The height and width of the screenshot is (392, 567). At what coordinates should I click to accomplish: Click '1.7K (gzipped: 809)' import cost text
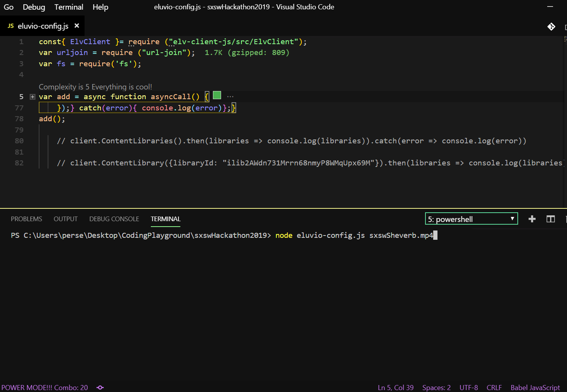(x=247, y=53)
